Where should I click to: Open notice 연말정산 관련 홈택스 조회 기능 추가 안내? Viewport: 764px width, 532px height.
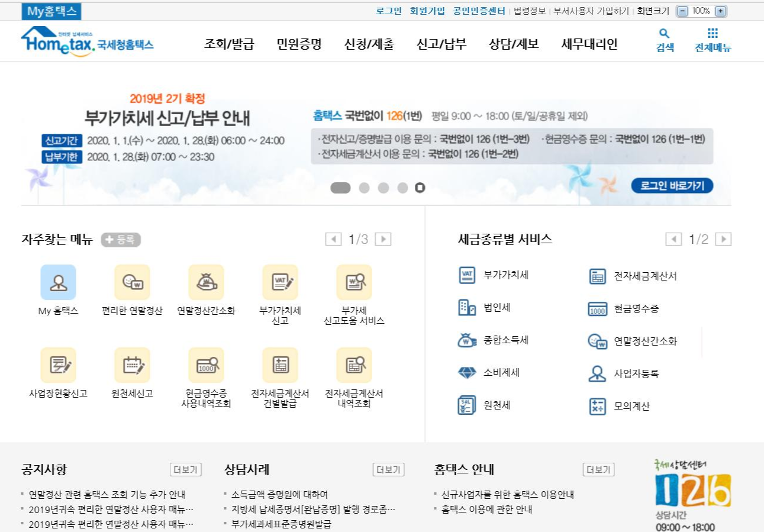pos(107,495)
